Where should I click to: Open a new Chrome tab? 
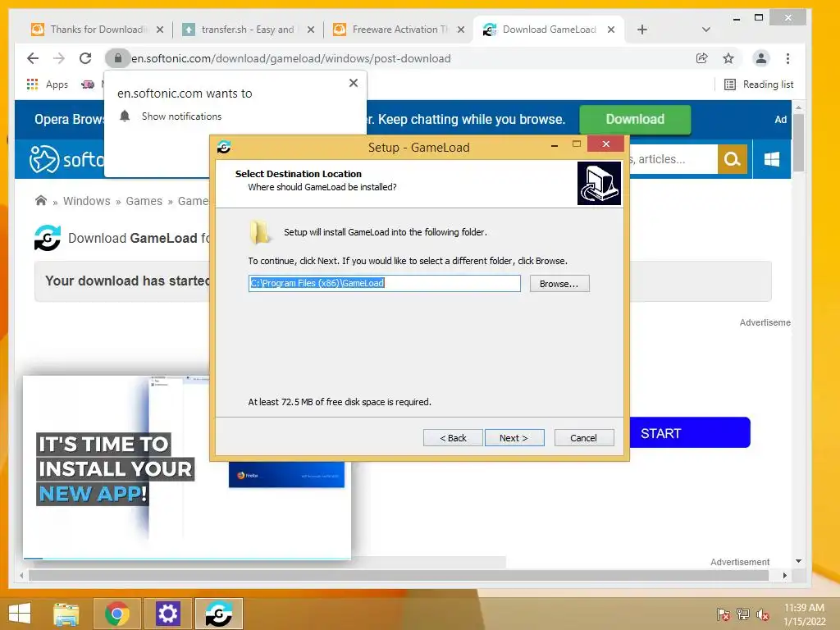point(642,30)
